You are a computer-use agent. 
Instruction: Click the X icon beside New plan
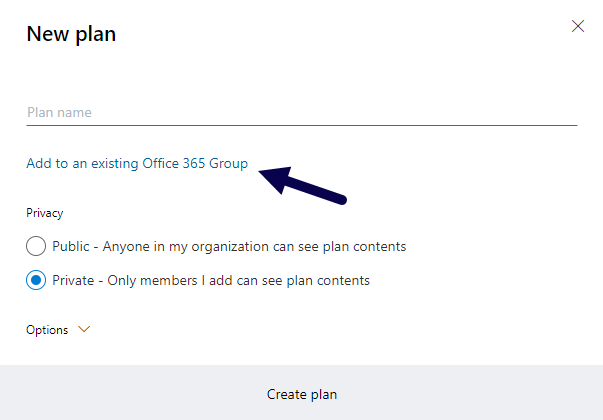(578, 26)
